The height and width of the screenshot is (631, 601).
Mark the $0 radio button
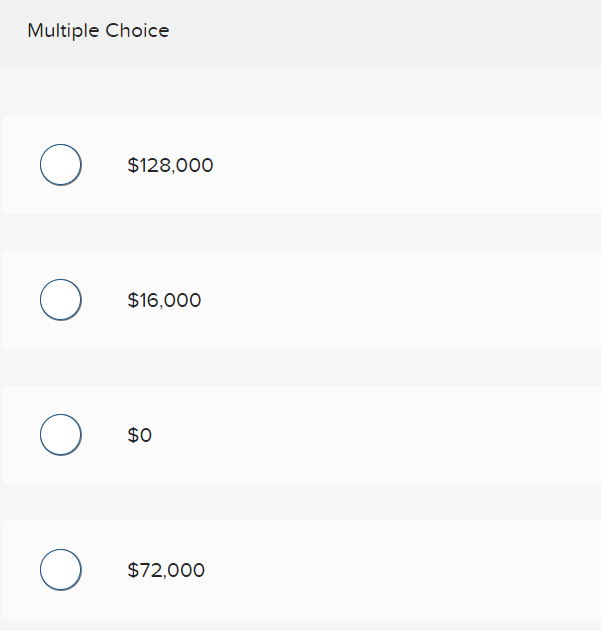tap(60, 435)
